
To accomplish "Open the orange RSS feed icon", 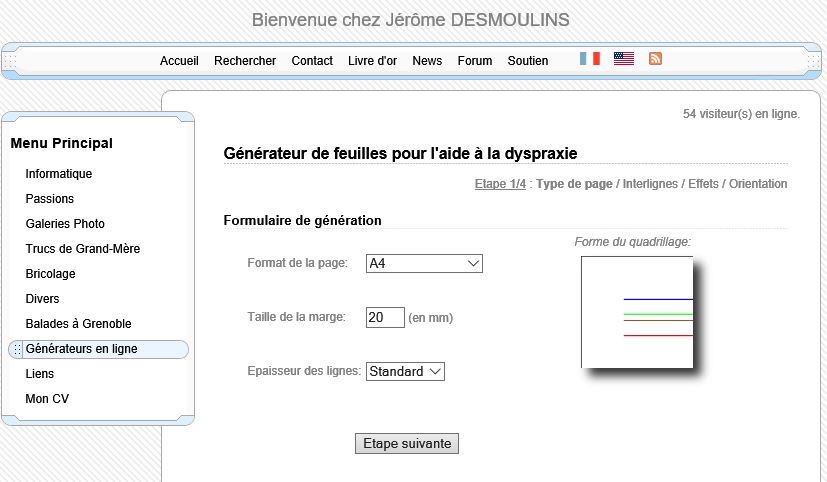I will pos(656,59).
